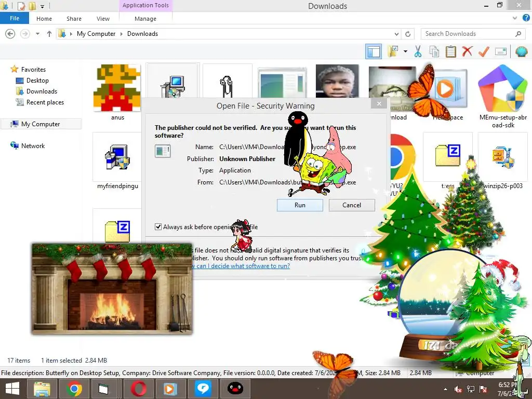532x399 pixels.
Task: Click the Application Tools contextual tab header
Action: pos(145,5)
